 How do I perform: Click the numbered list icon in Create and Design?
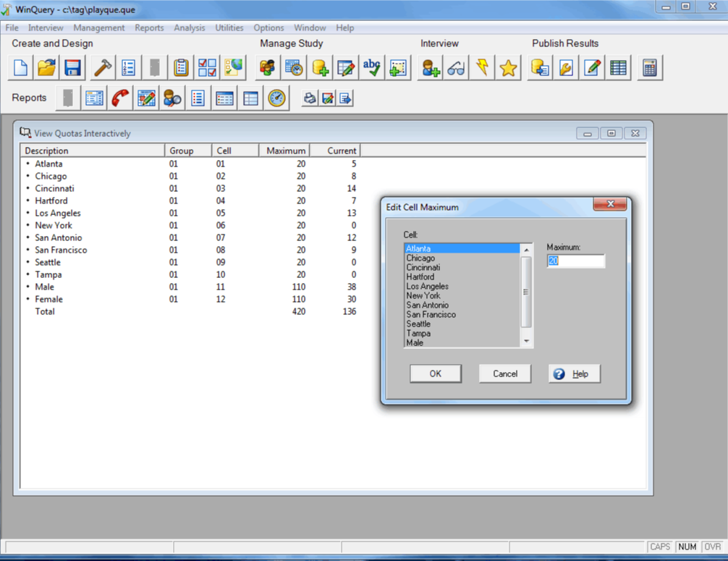coord(129,68)
